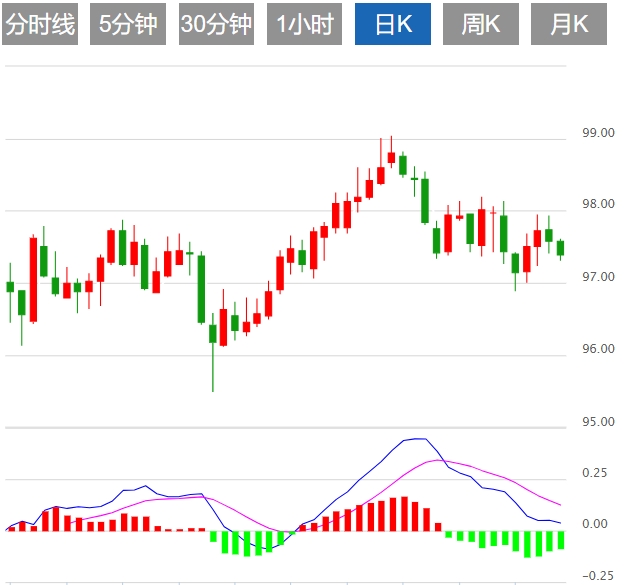
Task: Click the 0.00 MACD axis label
Action: pyautogui.click(x=594, y=524)
